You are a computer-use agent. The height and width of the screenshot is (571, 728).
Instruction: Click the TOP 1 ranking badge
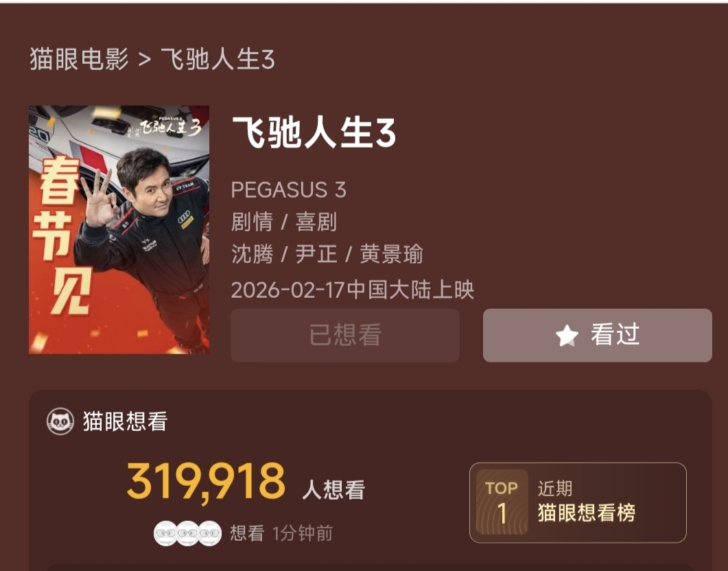[502, 502]
